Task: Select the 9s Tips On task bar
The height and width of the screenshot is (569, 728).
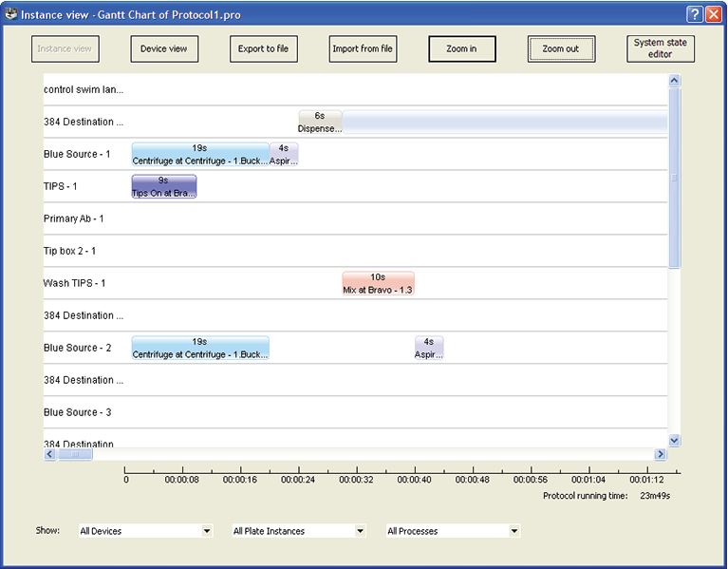Action: point(163,186)
